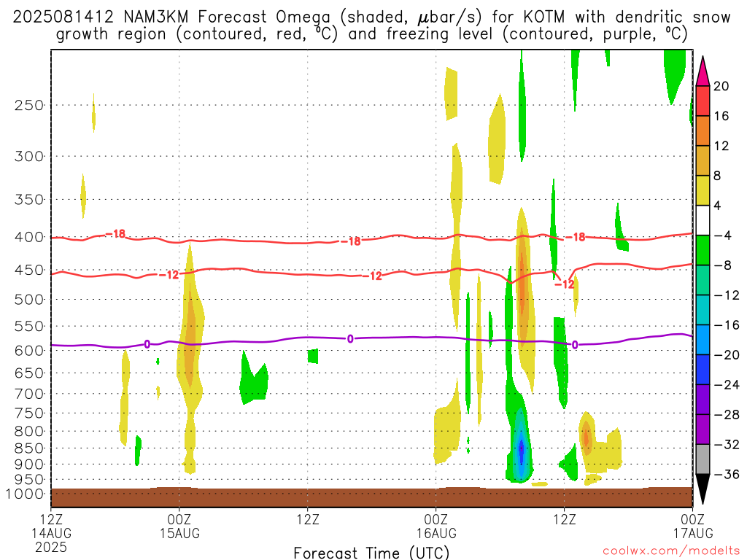Click the leftmost purple 0 freezing label
The height and width of the screenshot is (560, 747).
point(147,344)
